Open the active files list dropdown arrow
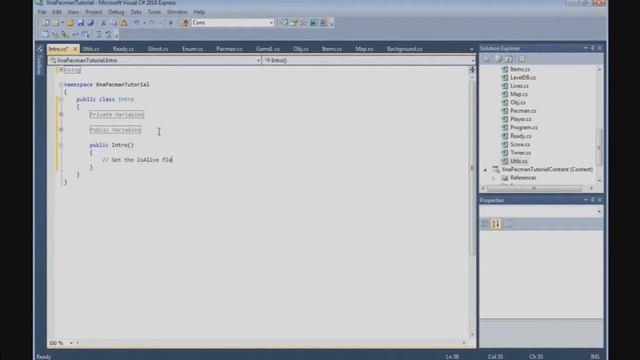 click(472, 49)
